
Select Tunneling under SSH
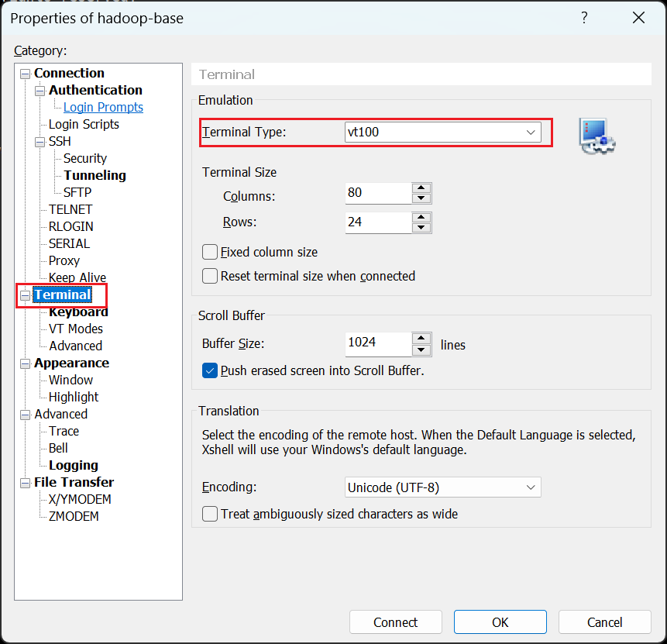tap(95, 175)
